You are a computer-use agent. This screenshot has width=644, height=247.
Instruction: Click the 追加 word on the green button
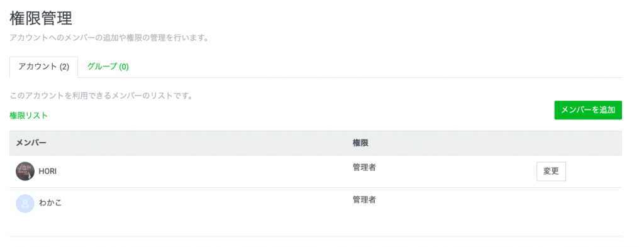[x=607, y=110]
